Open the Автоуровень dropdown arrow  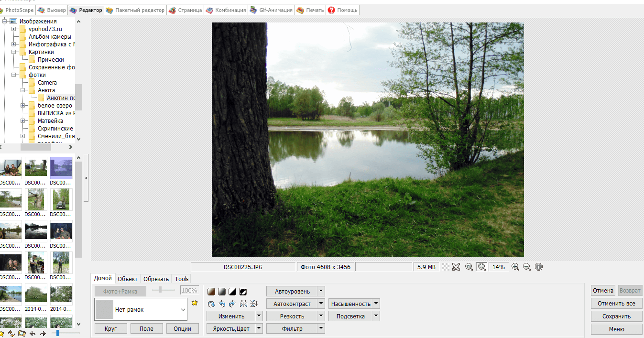[x=321, y=291]
